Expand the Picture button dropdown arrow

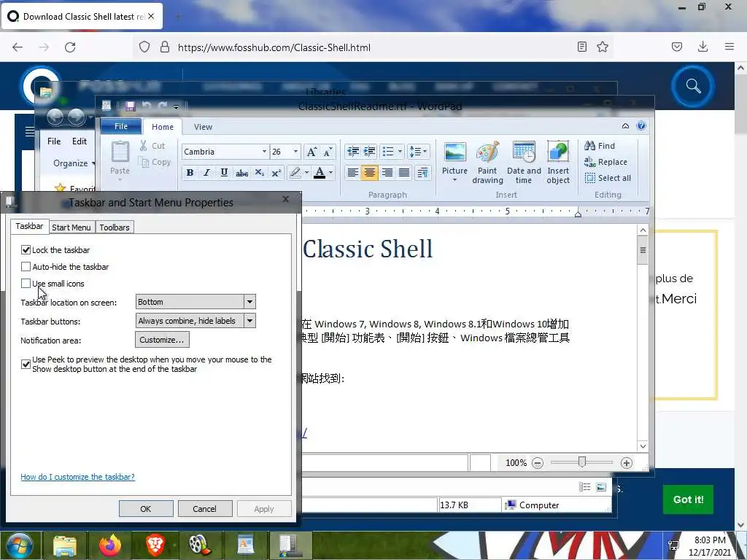(454, 180)
